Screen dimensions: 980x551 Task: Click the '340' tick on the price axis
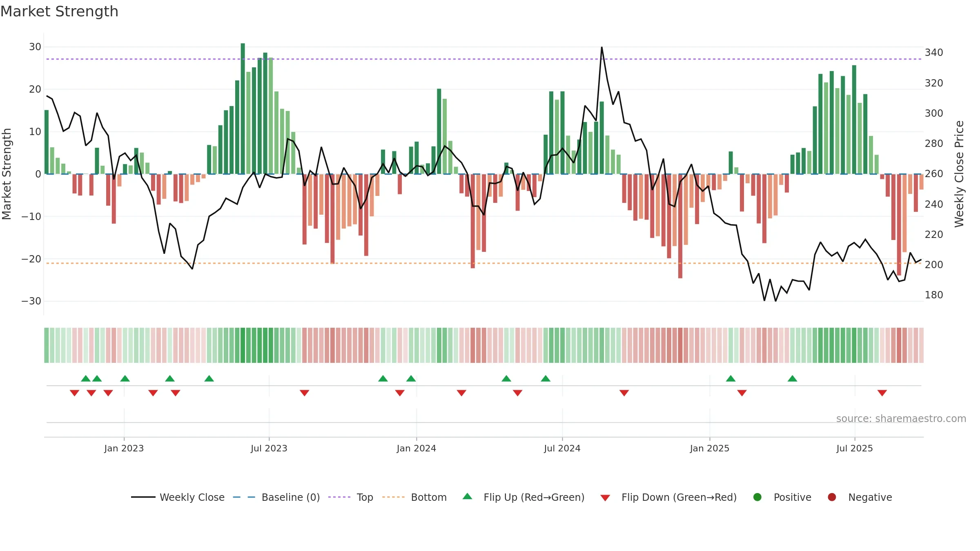click(x=934, y=53)
